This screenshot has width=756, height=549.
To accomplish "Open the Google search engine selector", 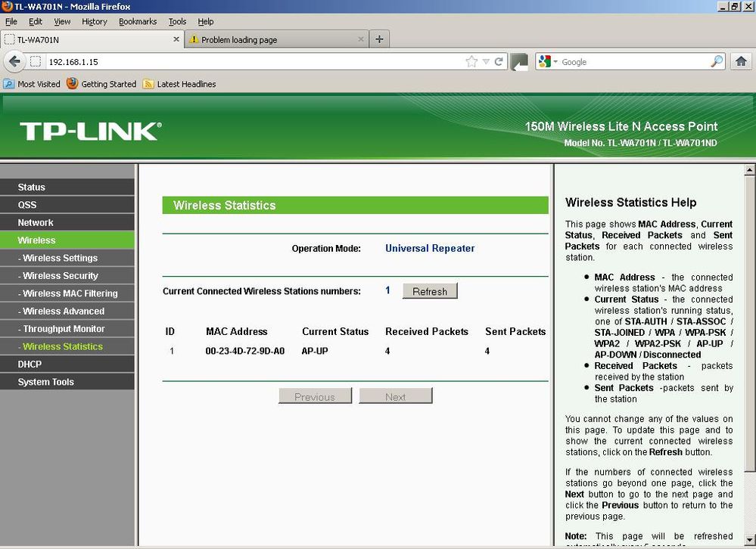I will (x=548, y=62).
